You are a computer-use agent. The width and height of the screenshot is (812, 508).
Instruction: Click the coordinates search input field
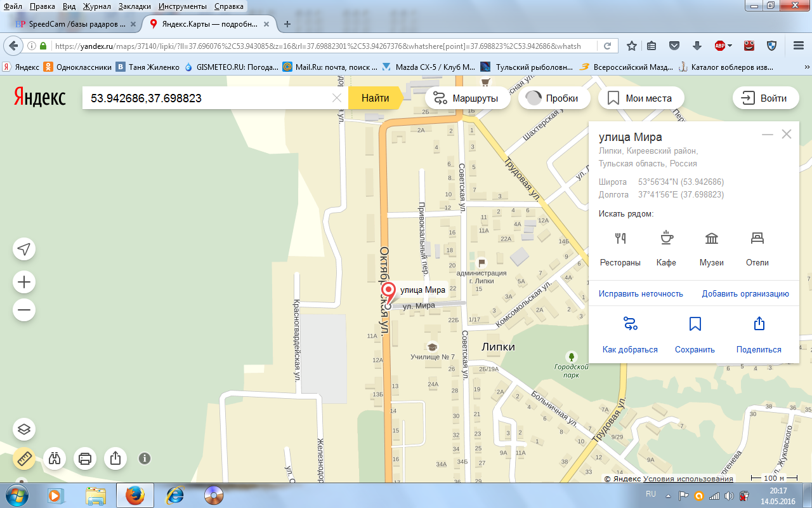coord(209,98)
